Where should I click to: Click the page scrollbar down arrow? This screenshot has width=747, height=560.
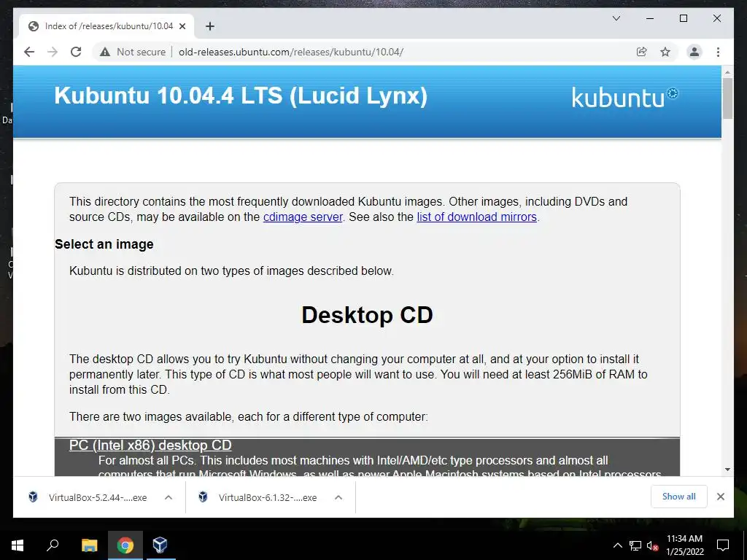pyautogui.click(x=727, y=470)
